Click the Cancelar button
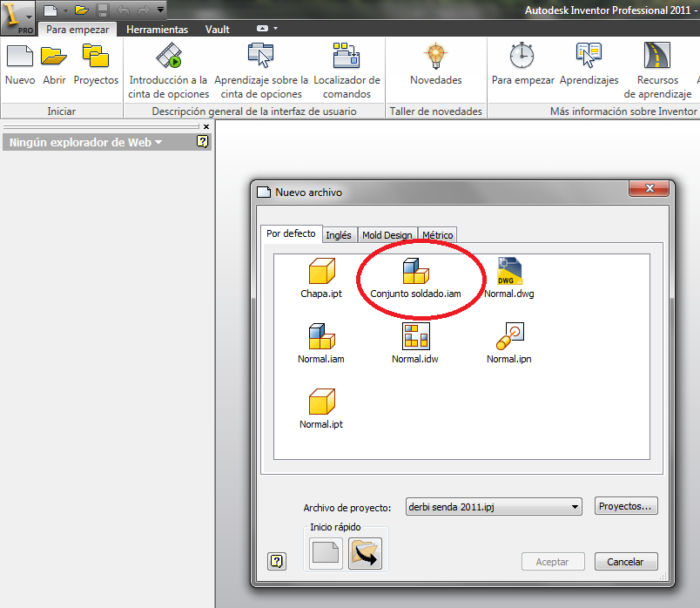 click(x=625, y=562)
